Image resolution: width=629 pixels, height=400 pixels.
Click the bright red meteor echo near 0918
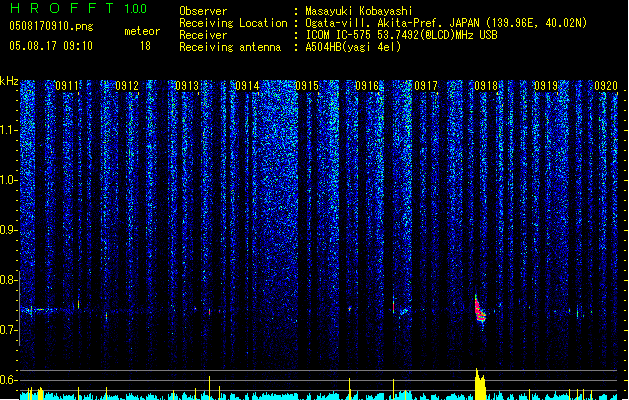pyautogui.click(x=480, y=310)
